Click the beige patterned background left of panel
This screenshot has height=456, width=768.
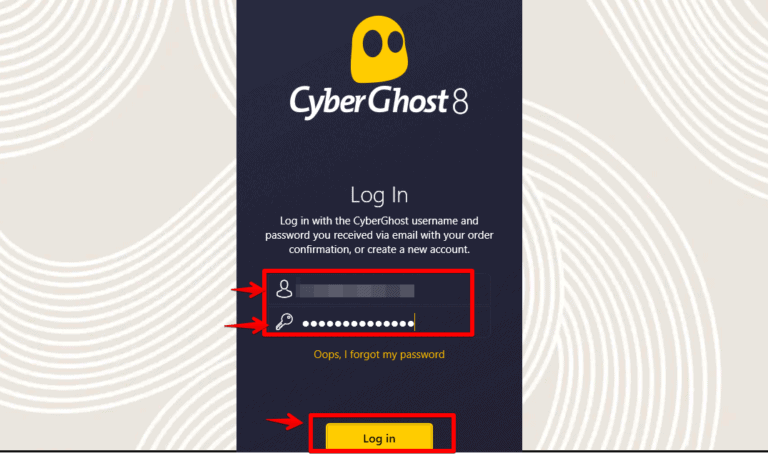[118, 225]
